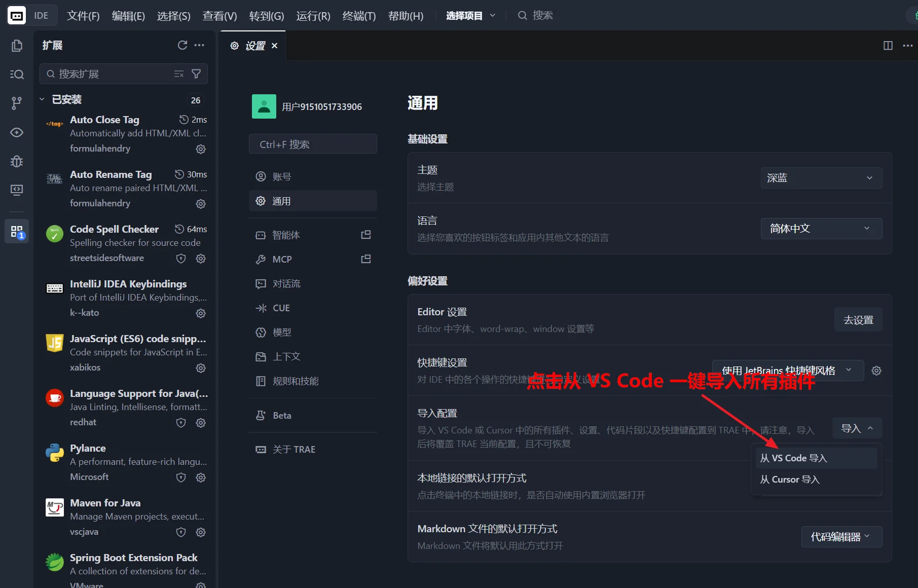
Task: Open the 文件(F) menu
Action: [x=83, y=16]
